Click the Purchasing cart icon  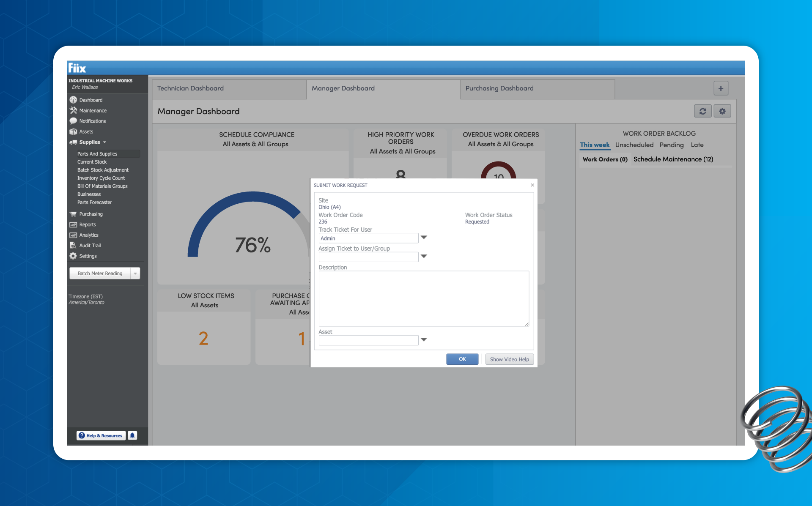click(73, 214)
